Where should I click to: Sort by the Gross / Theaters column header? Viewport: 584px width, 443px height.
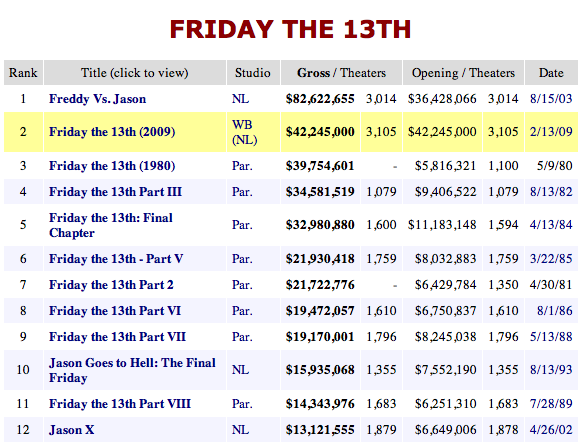click(x=341, y=73)
